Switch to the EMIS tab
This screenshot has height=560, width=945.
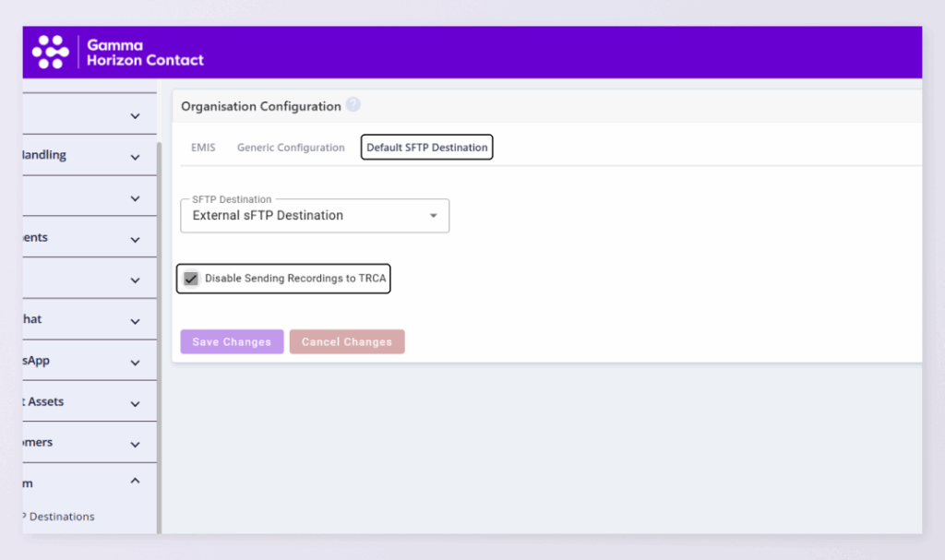[203, 148]
